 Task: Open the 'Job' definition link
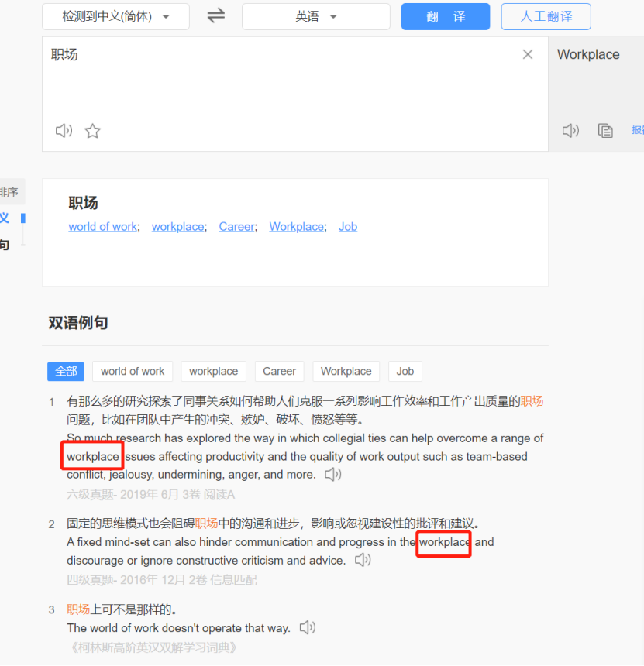pyautogui.click(x=348, y=226)
